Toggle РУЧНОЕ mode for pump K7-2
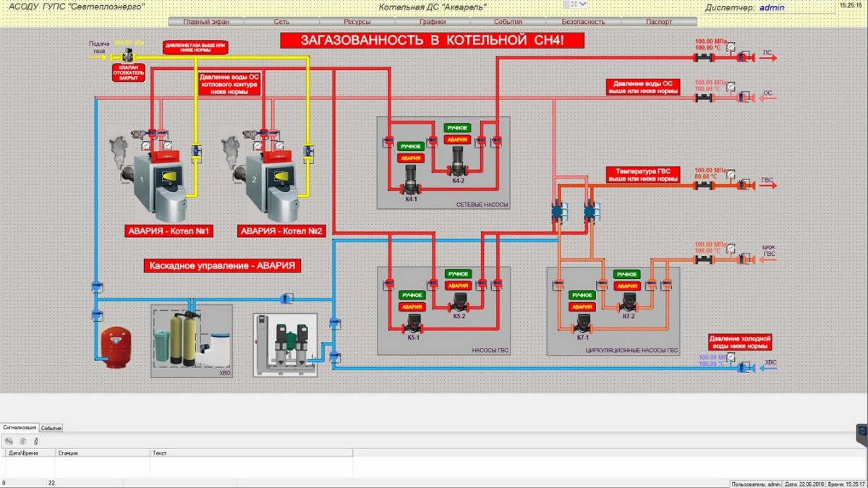Screen dimensions: 868x488 coord(626,275)
